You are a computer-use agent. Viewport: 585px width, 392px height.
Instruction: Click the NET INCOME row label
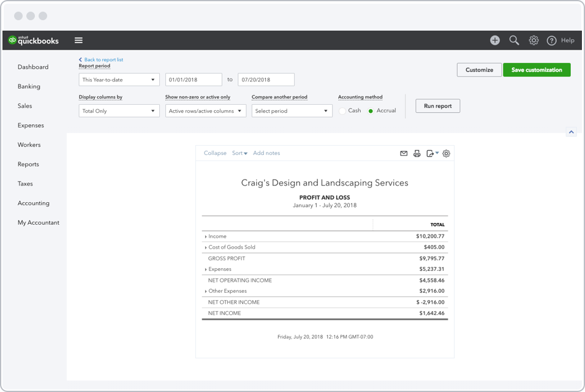click(x=224, y=313)
